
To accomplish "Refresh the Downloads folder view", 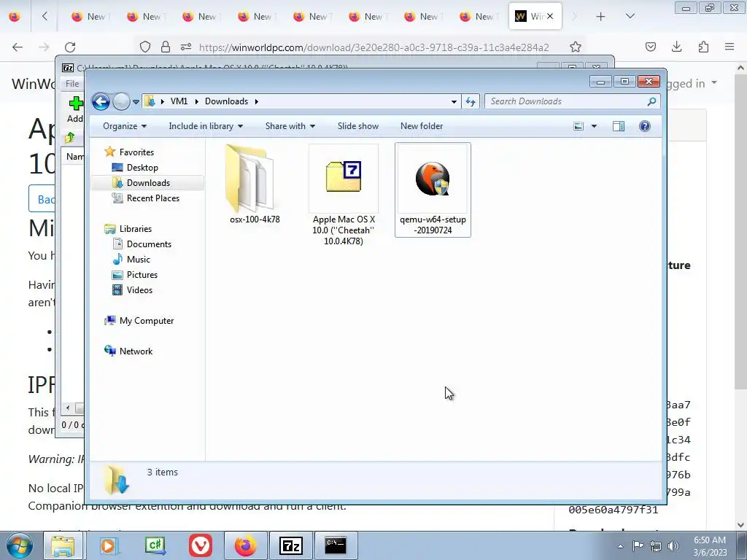I will 471,101.
